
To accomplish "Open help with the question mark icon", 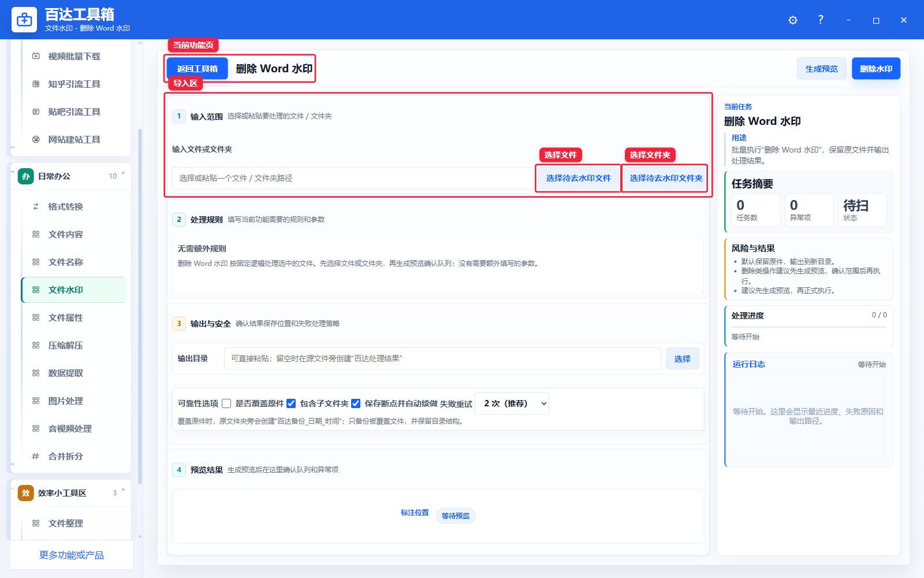I will 821,20.
